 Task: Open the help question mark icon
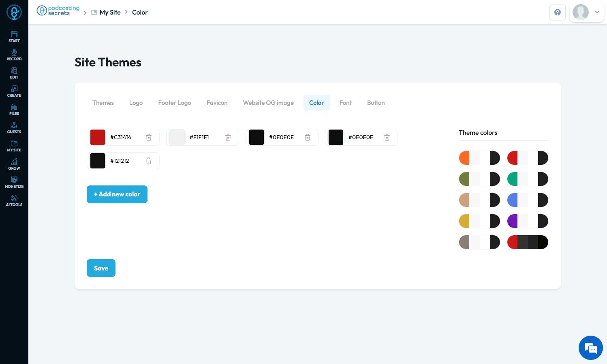558,12
